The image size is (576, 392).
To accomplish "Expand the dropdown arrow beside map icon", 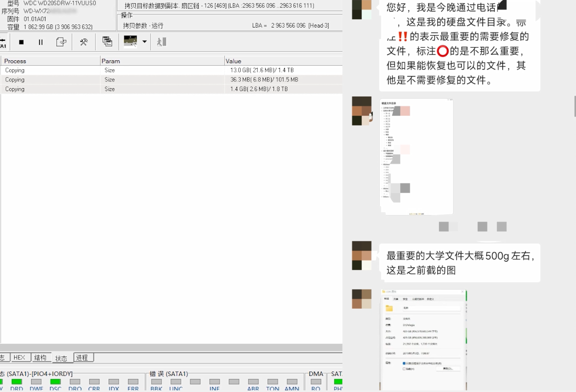I will (145, 42).
